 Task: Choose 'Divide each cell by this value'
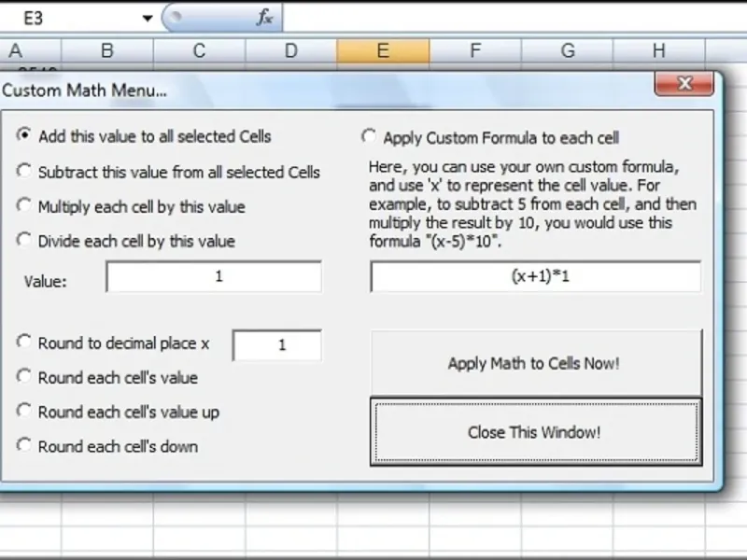tap(24, 240)
